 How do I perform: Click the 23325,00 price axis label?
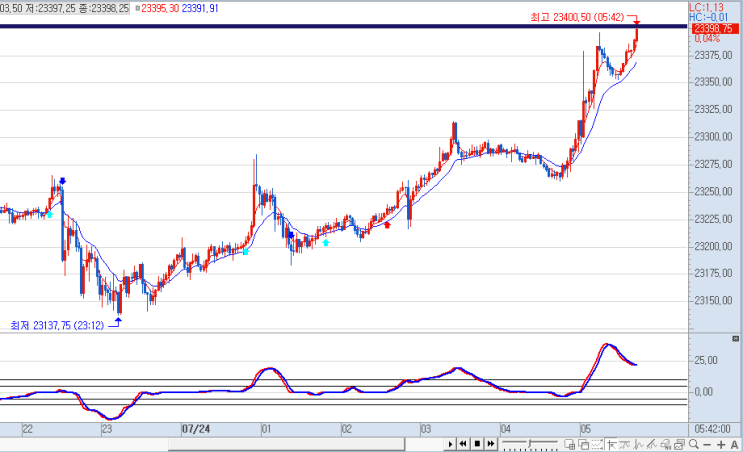tap(713, 109)
